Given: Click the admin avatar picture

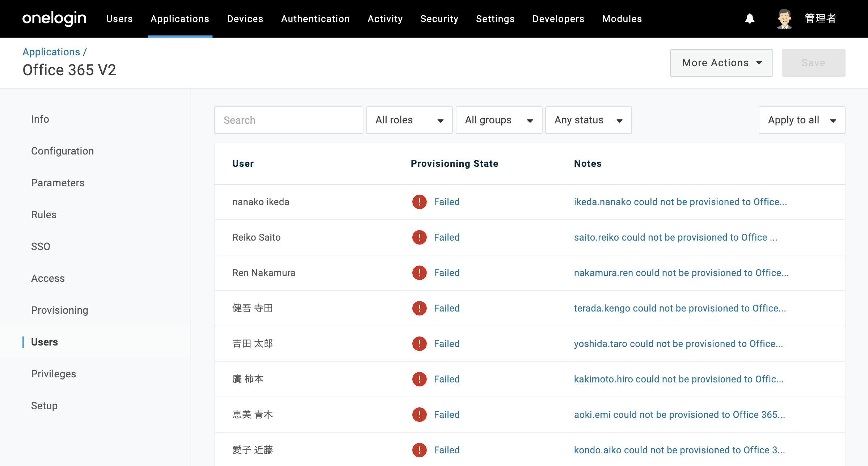Looking at the screenshot, I should 784,19.
